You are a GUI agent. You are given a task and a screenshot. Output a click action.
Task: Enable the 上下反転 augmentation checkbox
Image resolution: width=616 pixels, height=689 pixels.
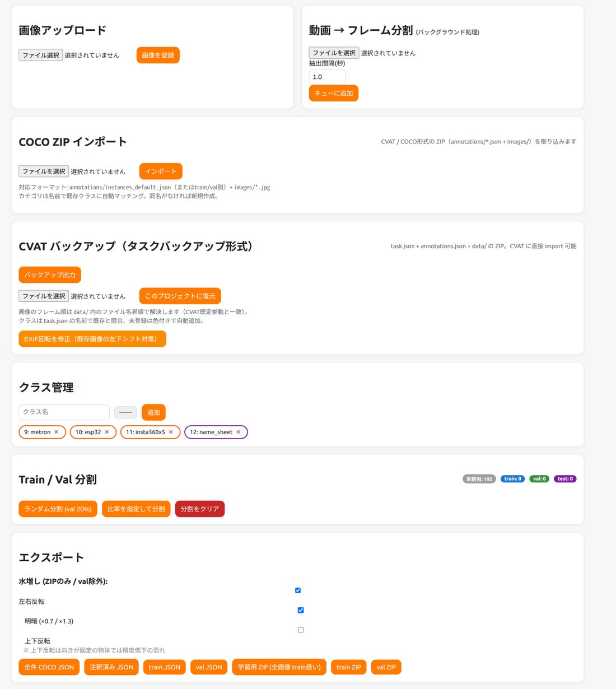301,630
